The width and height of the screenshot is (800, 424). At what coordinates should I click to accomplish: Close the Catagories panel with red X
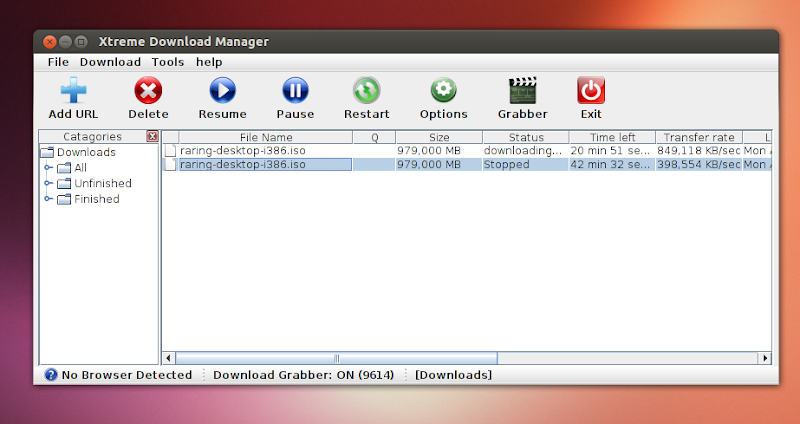152,136
